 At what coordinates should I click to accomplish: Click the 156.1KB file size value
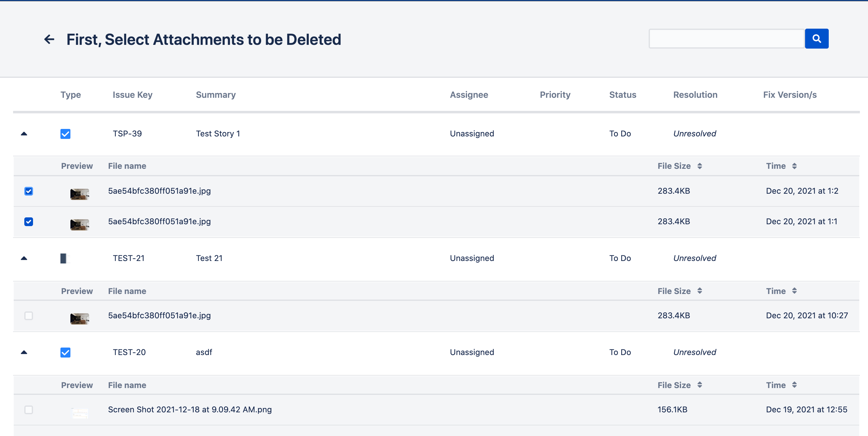pos(672,410)
